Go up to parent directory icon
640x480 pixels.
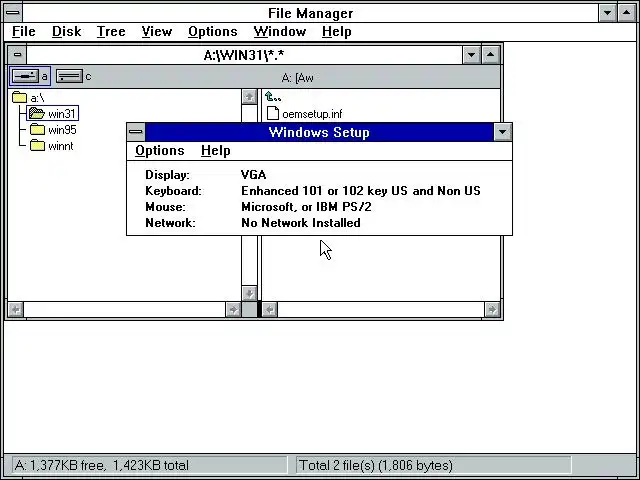tap(273, 97)
